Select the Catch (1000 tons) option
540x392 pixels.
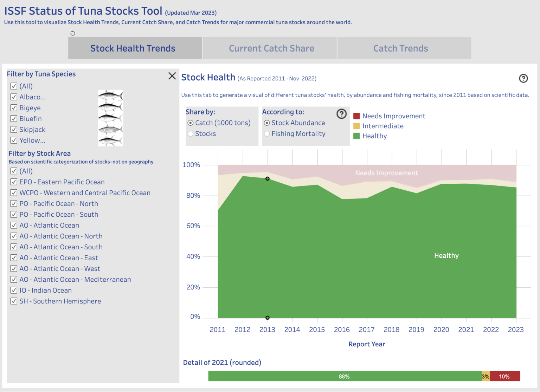(190, 123)
